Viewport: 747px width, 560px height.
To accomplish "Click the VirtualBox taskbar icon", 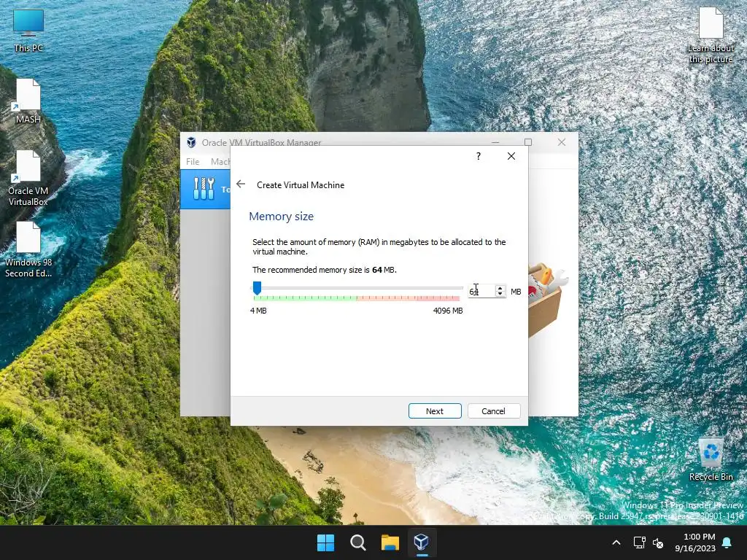I will pyautogui.click(x=422, y=542).
